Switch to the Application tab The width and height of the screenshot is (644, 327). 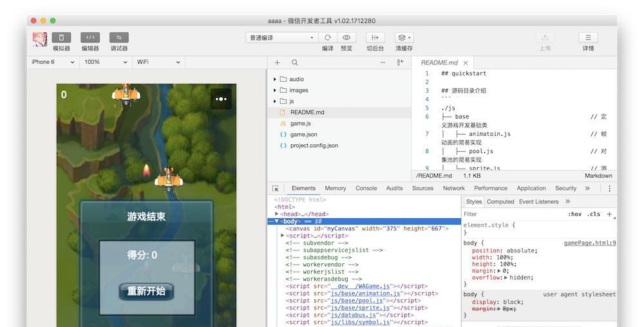coord(531,189)
